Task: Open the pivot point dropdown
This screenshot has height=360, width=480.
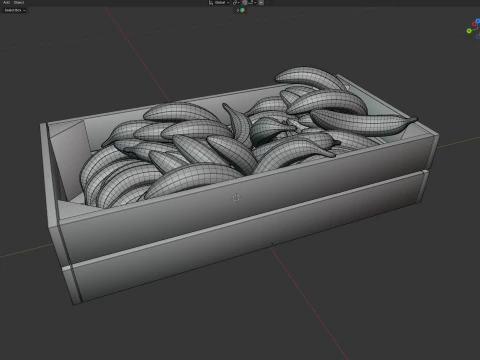Action: click(x=236, y=3)
